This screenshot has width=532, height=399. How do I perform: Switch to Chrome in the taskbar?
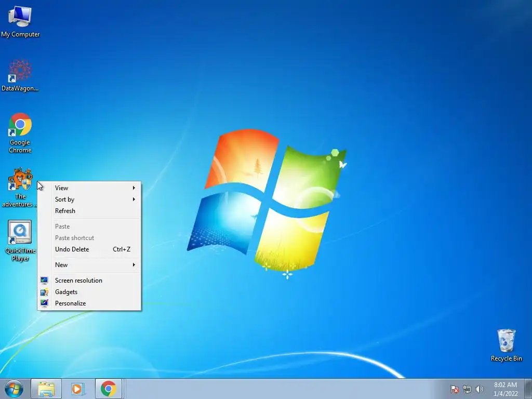(x=108, y=389)
